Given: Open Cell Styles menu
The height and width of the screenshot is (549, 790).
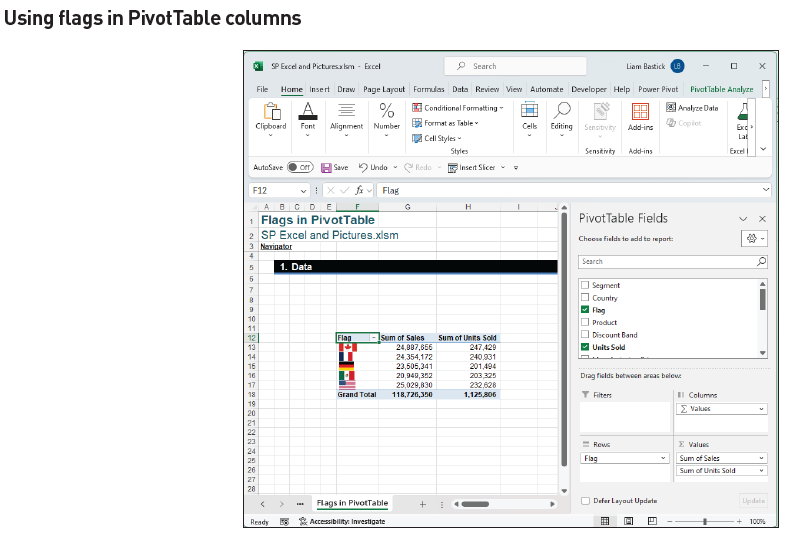Looking at the screenshot, I should [x=436, y=138].
